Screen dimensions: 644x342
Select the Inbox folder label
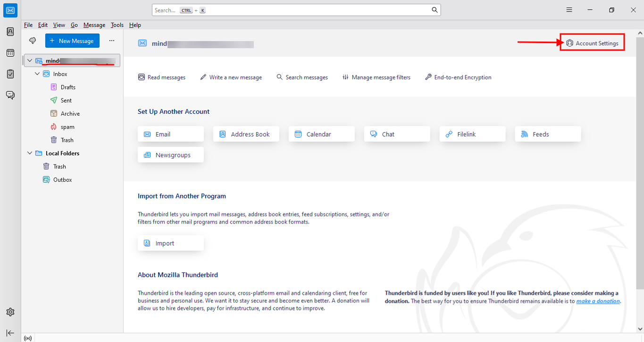pos(60,74)
